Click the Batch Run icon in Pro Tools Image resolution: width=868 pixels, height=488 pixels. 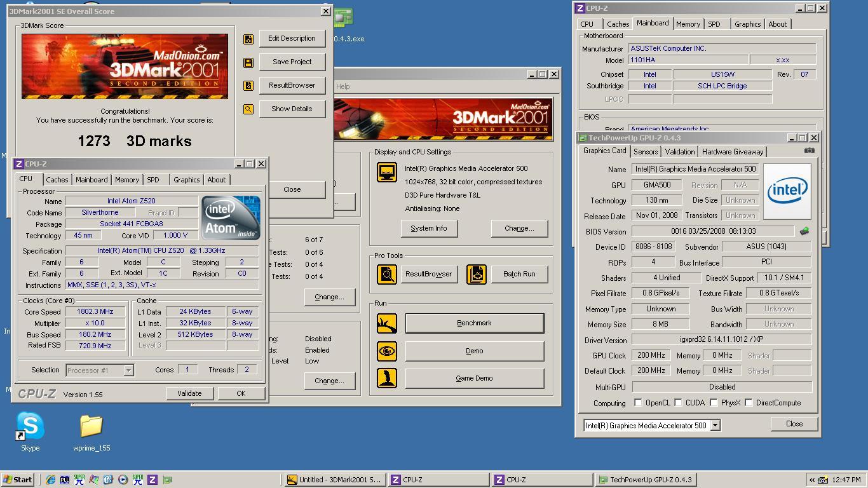(x=476, y=274)
